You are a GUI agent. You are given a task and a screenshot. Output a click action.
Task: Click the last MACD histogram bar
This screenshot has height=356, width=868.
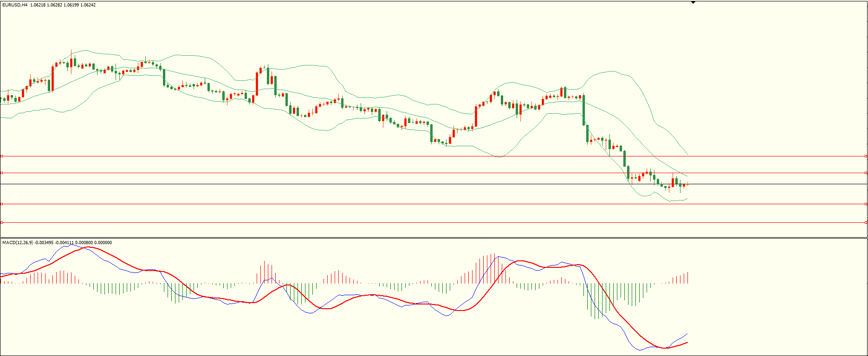pyautogui.click(x=687, y=278)
